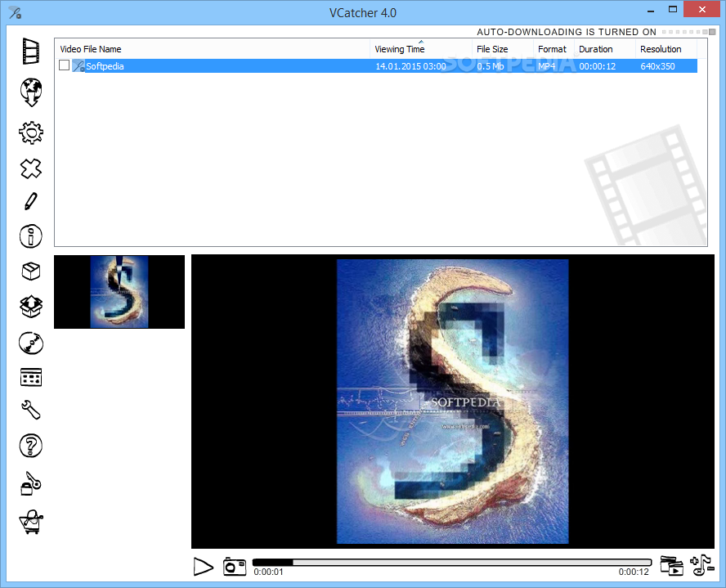Open the info circle icon
This screenshot has height=588, width=726.
(31, 236)
